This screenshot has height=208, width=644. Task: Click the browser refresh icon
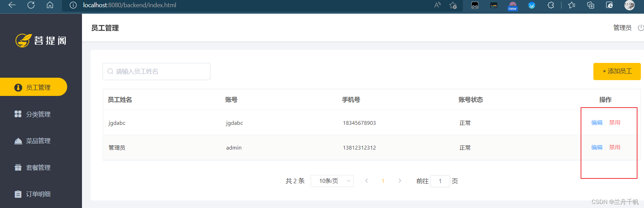pyautogui.click(x=31, y=5)
